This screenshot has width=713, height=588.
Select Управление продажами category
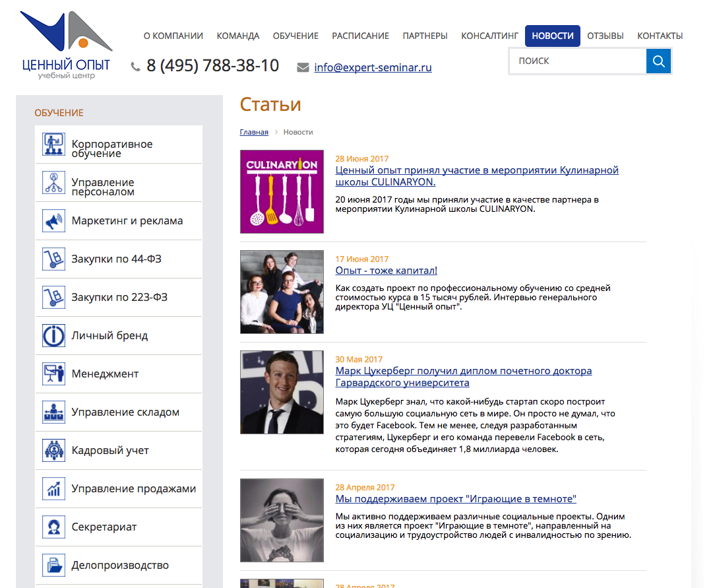[x=119, y=488]
